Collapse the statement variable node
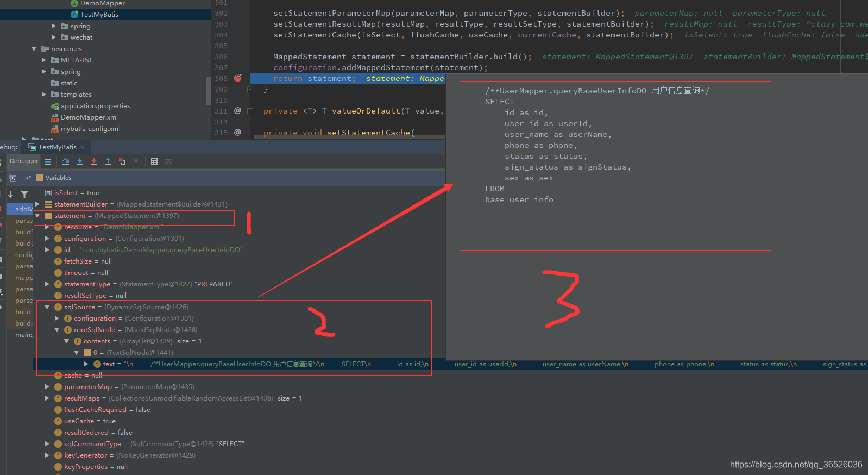868x475 pixels. click(37, 216)
